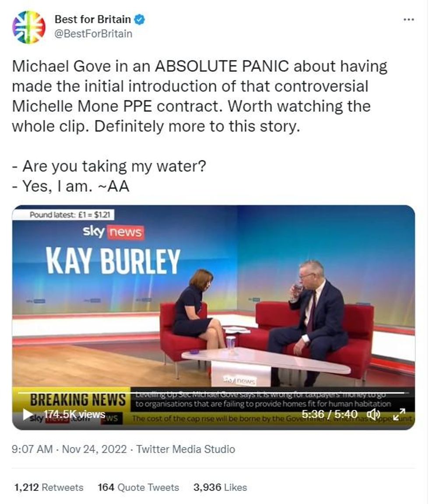Click the Nov 24, 2022 date
The height and width of the screenshot is (504, 429).
(94, 449)
